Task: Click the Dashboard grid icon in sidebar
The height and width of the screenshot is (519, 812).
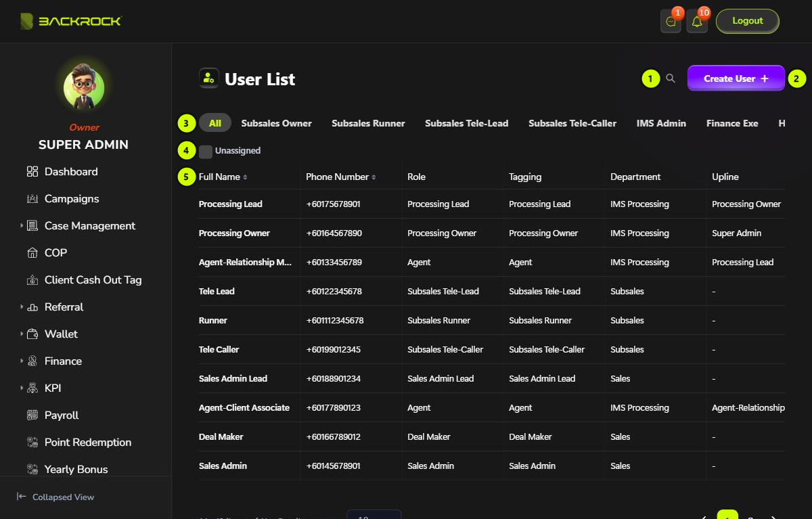Action: point(32,172)
